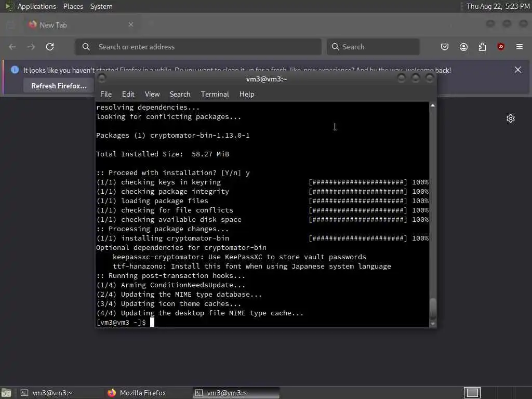The image size is (532, 399).
Task: Click the text 'Packages (1) cryptomator-bin-1.13.0-1'
Action: (x=172, y=136)
